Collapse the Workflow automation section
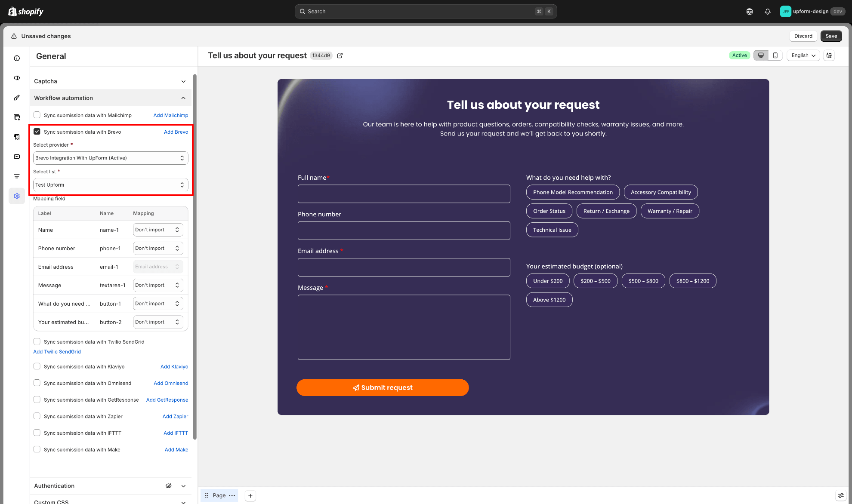 (111, 98)
